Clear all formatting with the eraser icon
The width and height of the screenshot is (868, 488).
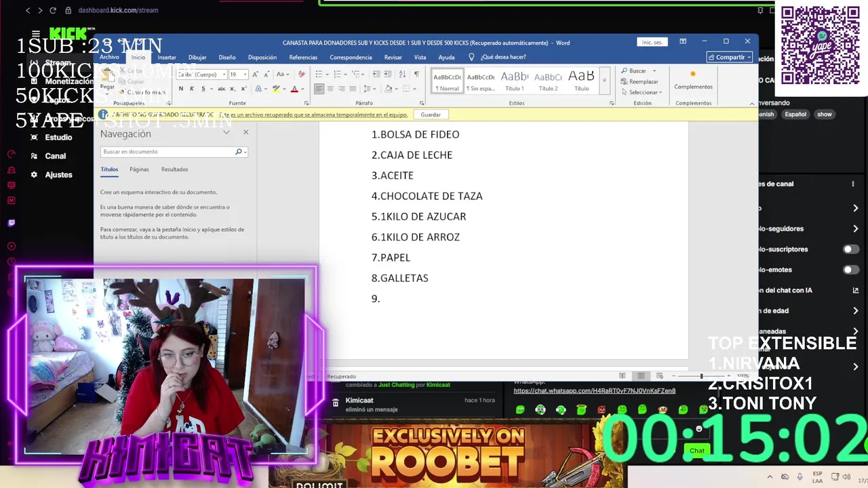point(302,75)
